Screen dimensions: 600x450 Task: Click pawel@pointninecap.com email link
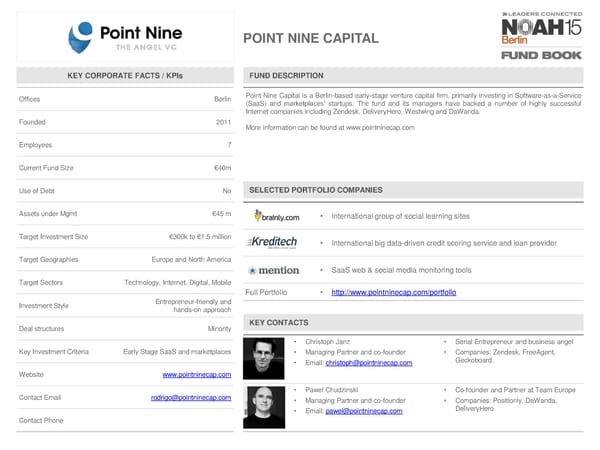click(361, 411)
